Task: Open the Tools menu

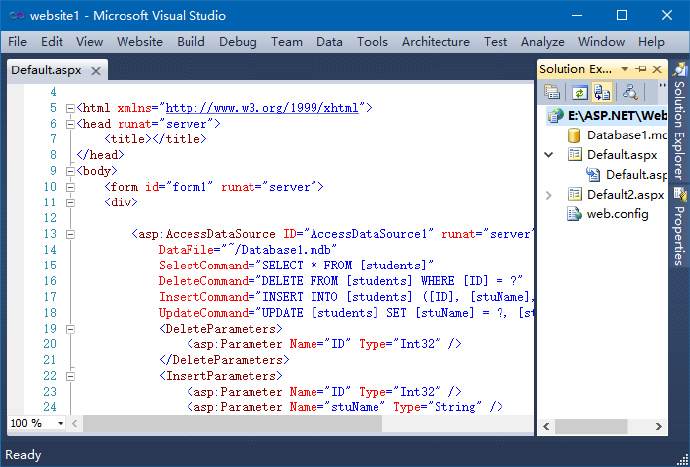Action: point(372,42)
